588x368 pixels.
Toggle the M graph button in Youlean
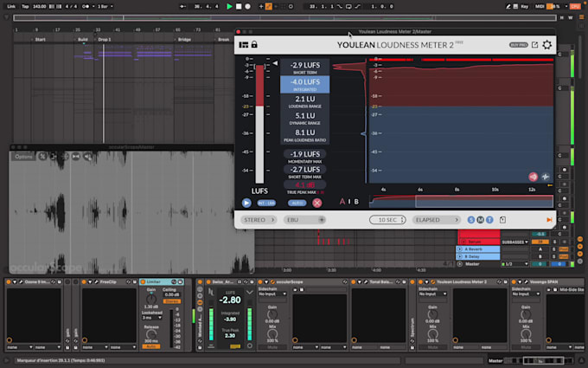[481, 220]
